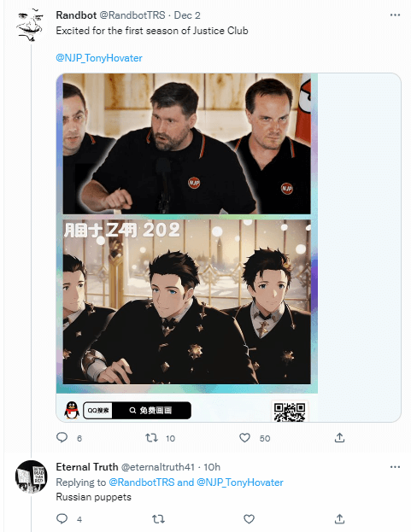The height and width of the screenshot is (532, 411).
Task: Retweet Randbot's Justice Club tweet
Action: [152, 438]
